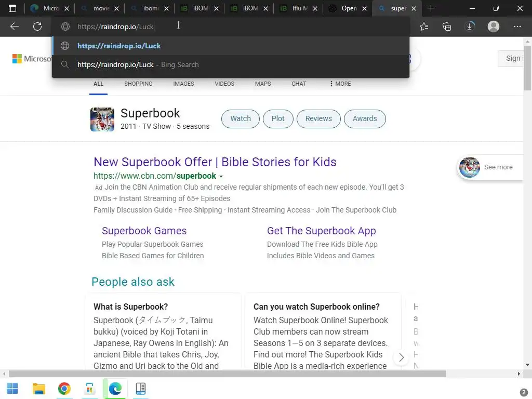Select the https://raindrop.io/Luck URL suggestion
This screenshot has width=532, height=399.
231,46
